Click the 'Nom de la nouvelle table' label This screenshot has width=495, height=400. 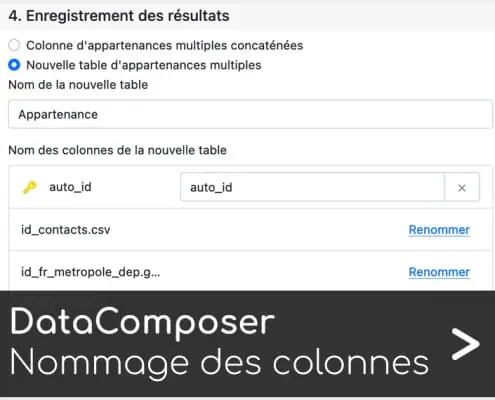(x=78, y=85)
